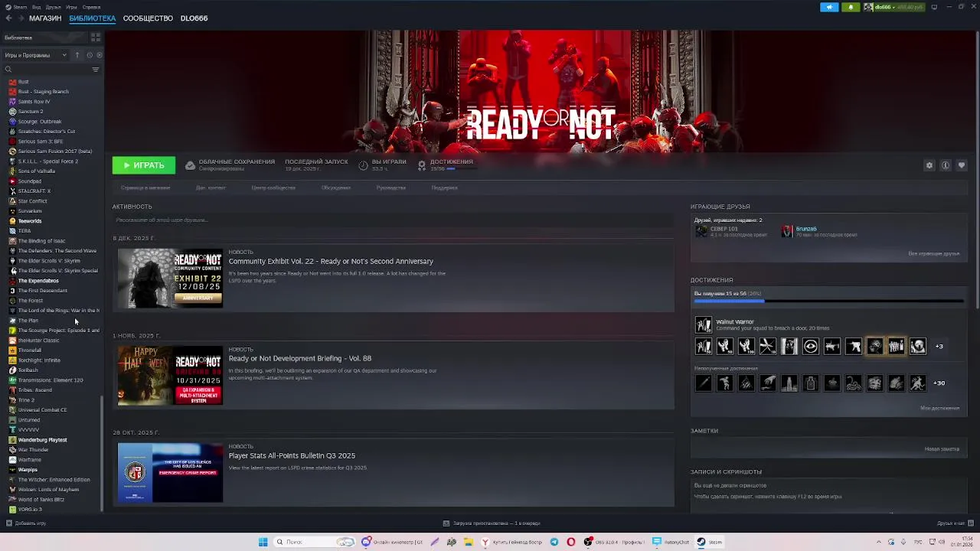Click the achievements progress bar
The height and width of the screenshot is (551, 980).
coord(828,302)
